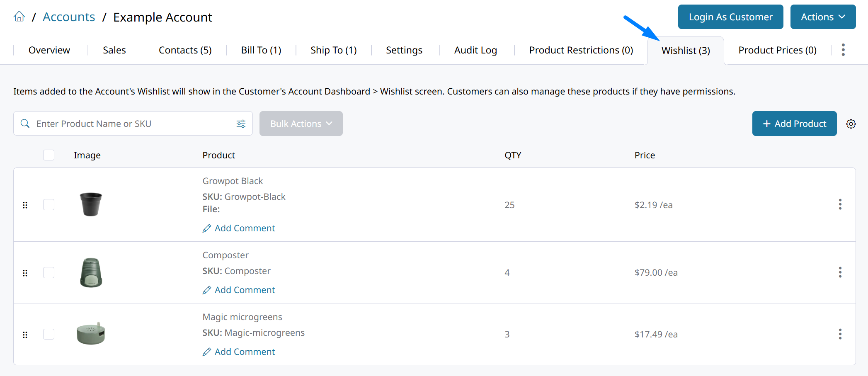This screenshot has height=376, width=868.
Task: Show more tabs via vertical dots
Action: click(x=843, y=50)
